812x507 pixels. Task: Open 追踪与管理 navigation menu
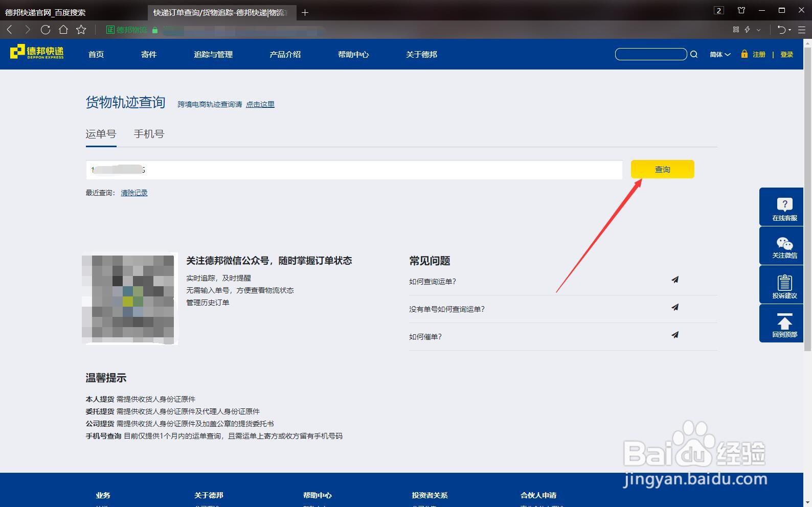coord(213,54)
